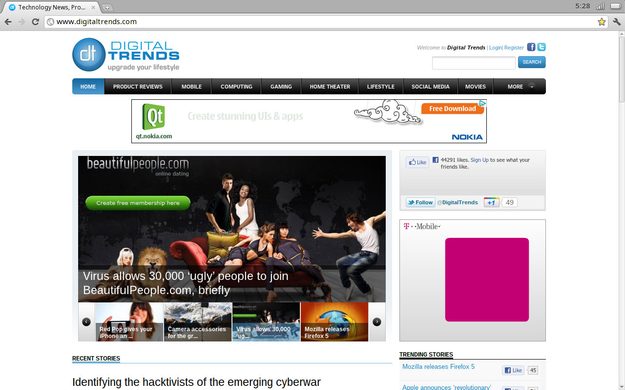
Task: Open Digital Trends Facebook icon in header
Action: click(531, 47)
